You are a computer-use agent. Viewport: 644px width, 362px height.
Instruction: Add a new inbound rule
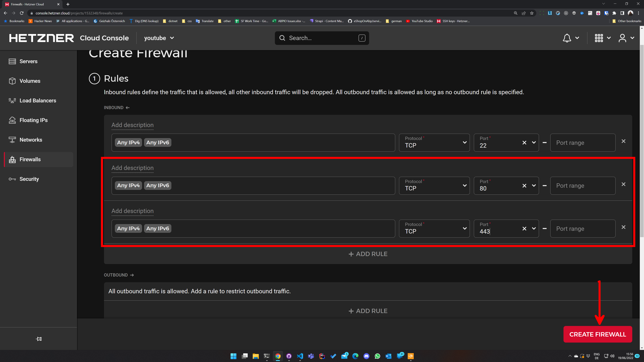point(368,254)
